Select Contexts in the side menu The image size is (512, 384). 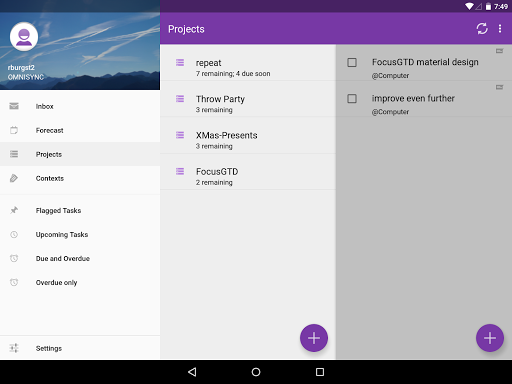click(80, 178)
